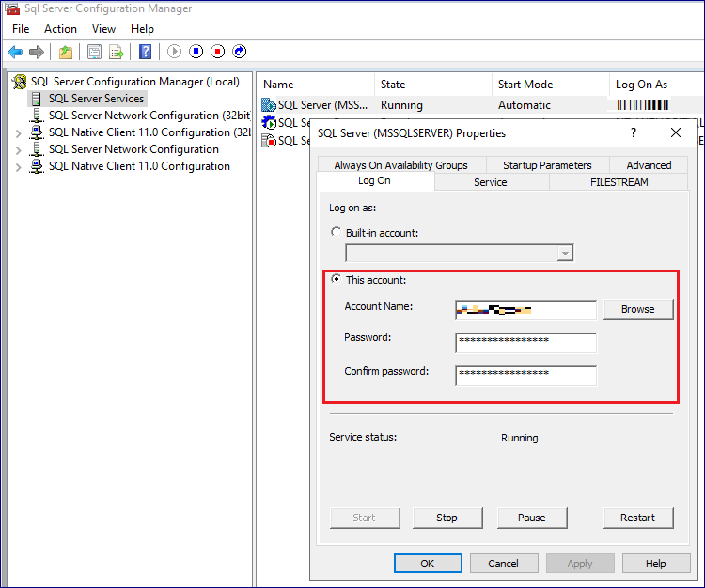
Task: Click the Running state cell in services list
Action: click(x=401, y=105)
